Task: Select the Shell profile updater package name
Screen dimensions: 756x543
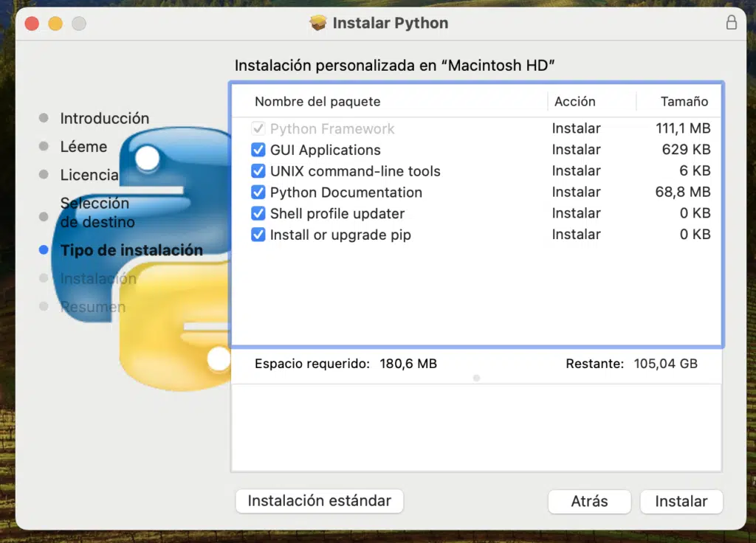Action: [x=337, y=213]
